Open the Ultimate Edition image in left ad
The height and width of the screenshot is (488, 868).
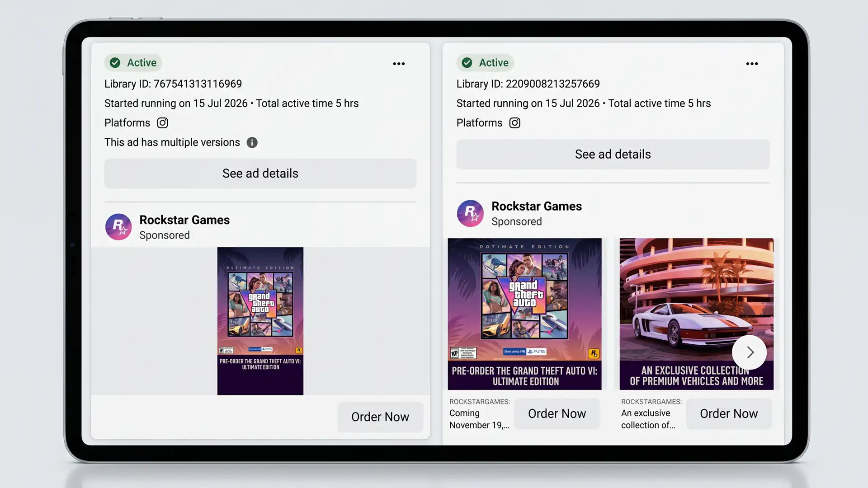260,321
